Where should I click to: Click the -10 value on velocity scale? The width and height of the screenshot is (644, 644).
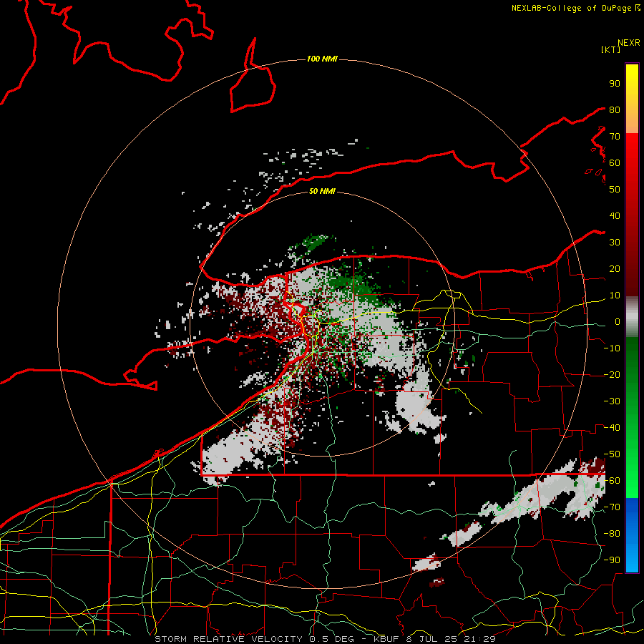coord(612,348)
